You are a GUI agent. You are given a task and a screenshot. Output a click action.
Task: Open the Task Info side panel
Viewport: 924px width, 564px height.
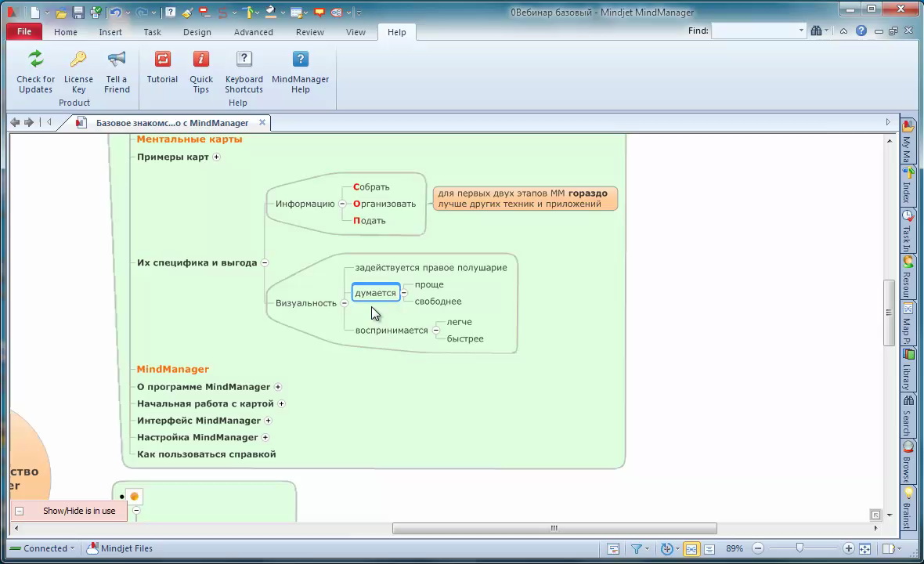coord(907,231)
